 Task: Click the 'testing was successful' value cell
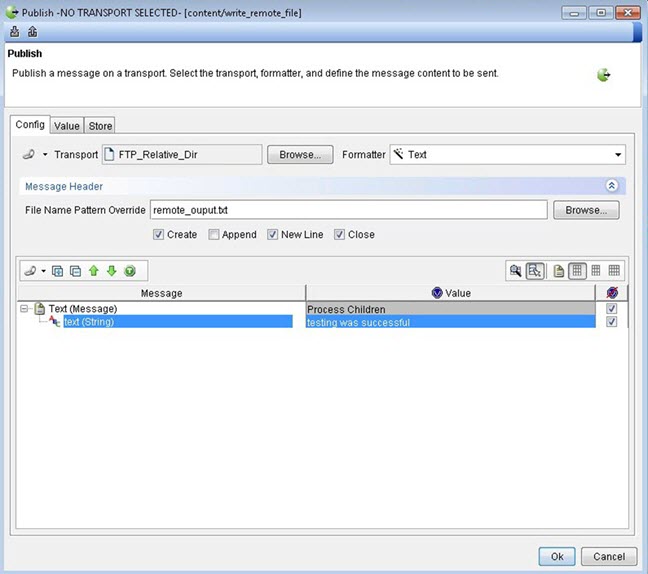pos(451,322)
